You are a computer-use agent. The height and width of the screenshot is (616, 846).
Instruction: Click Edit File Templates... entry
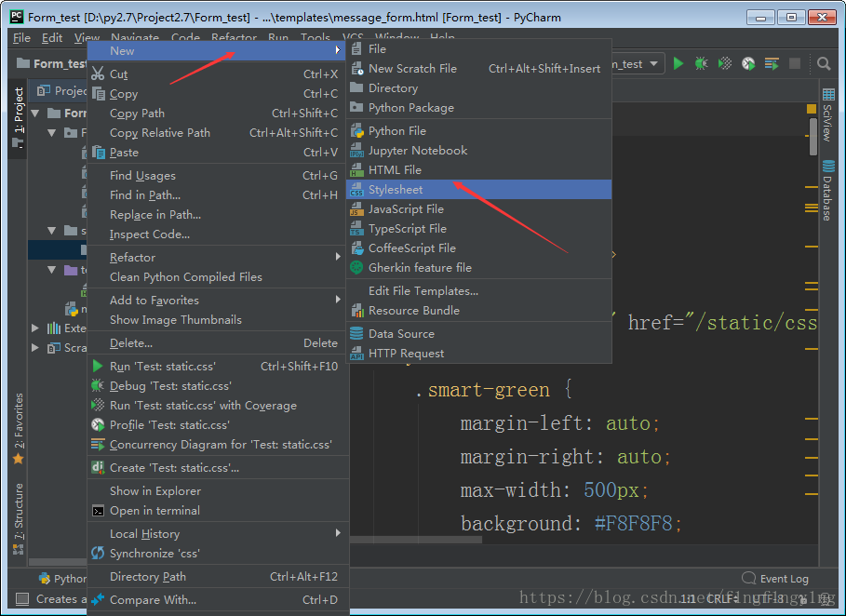(x=478, y=290)
